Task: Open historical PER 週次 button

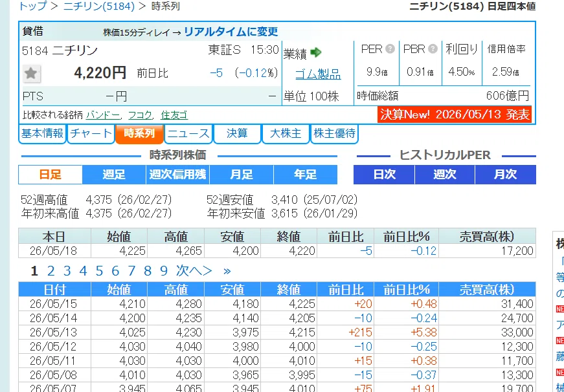Action: click(x=445, y=175)
